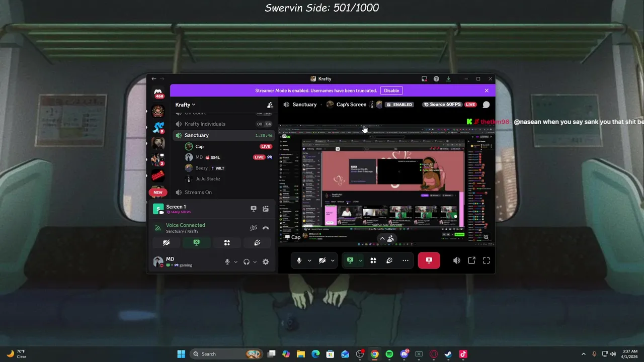Show hidden system tray icons chevron
The width and height of the screenshot is (644, 362).
(x=584, y=354)
